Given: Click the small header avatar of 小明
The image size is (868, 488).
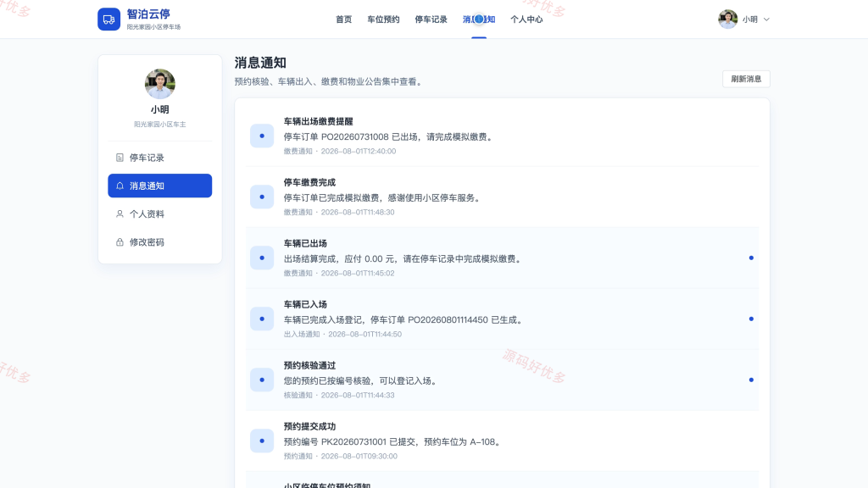Looking at the screenshot, I should (727, 19).
